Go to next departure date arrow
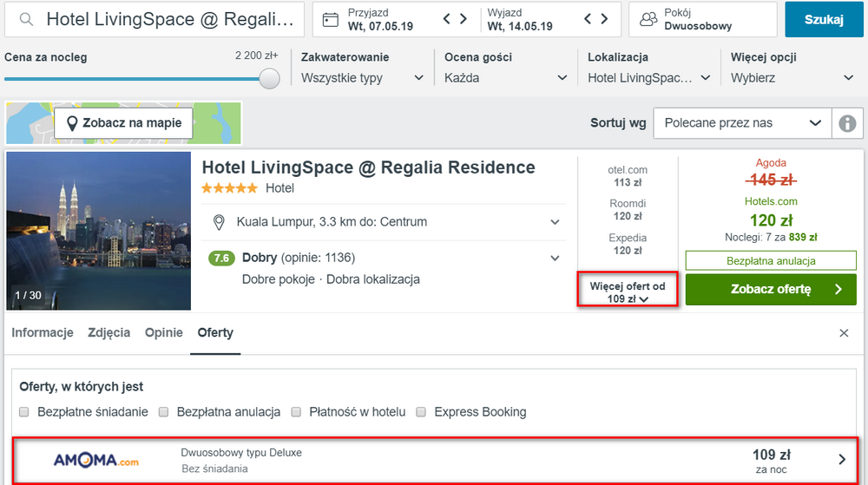868x485 pixels. click(604, 19)
